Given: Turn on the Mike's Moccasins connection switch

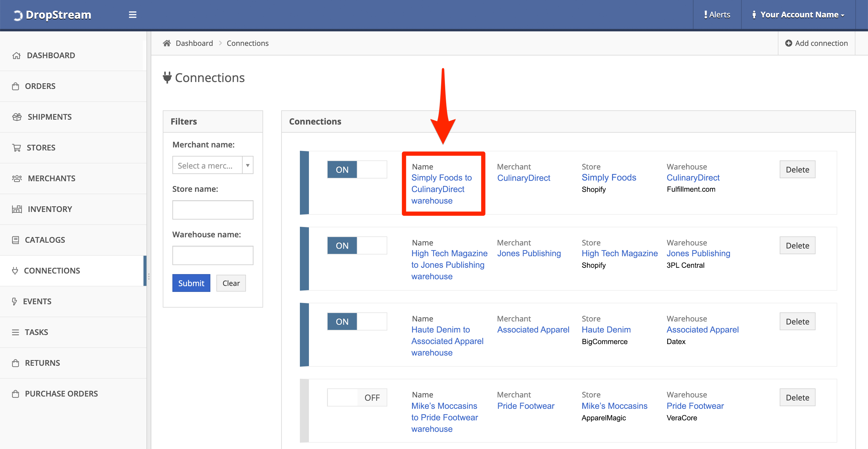Looking at the screenshot, I should (357, 398).
